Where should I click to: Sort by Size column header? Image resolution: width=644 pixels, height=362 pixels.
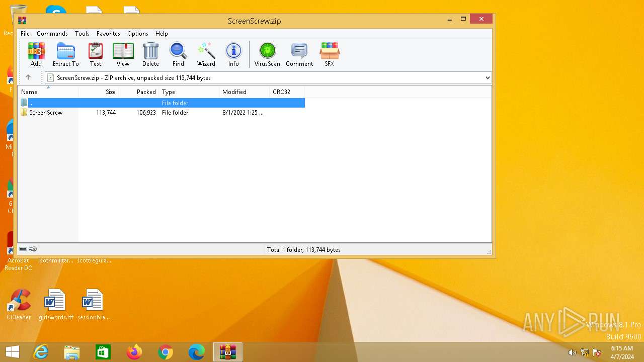(99, 92)
